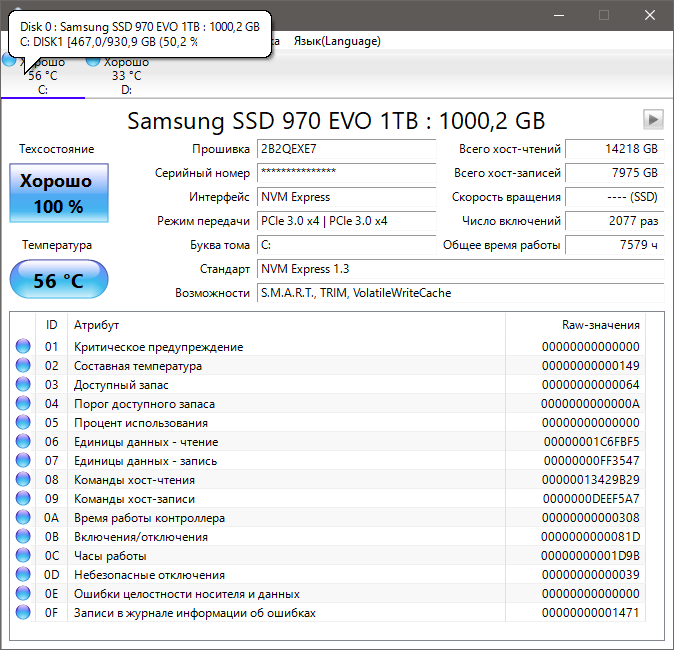Viewport: 674px width, 650px height.
Task: Click the total host reads value 14218 GB
Action: pyautogui.click(x=615, y=149)
